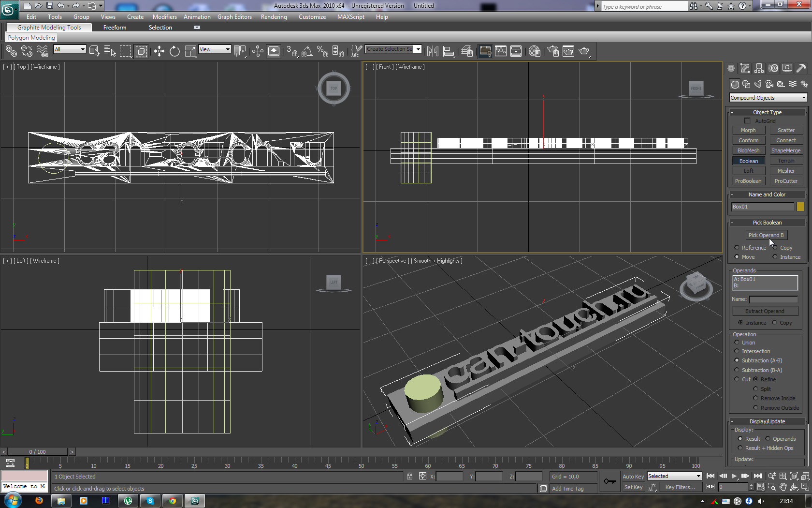This screenshot has width=812, height=508.
Task: Enable the AutoGrid checkbox
Action: (x=748, y=121)
